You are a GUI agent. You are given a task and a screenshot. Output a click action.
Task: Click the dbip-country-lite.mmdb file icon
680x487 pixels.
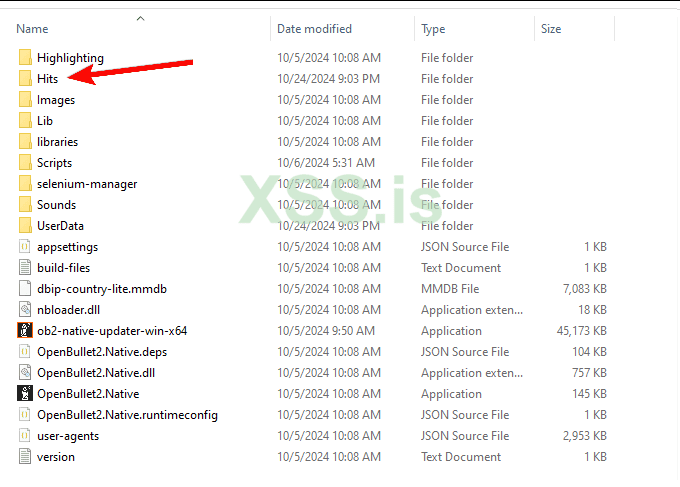(x=25, y=288)
